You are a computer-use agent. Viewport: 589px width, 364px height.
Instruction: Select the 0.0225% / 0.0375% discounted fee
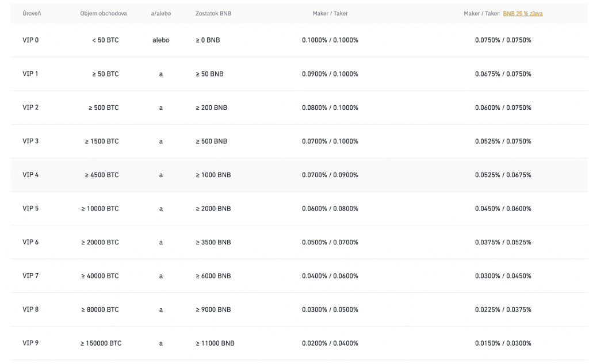pos(503,309)
